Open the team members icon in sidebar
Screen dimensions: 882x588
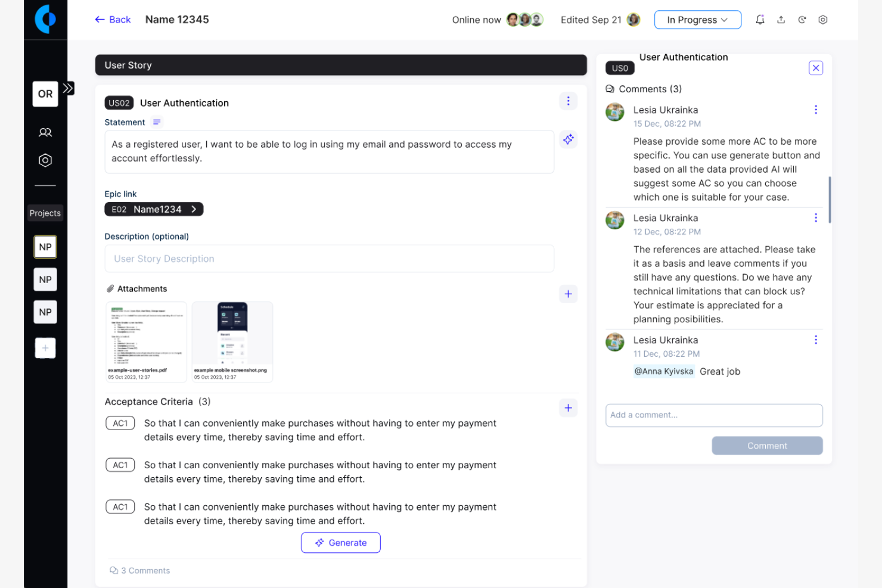45,132
